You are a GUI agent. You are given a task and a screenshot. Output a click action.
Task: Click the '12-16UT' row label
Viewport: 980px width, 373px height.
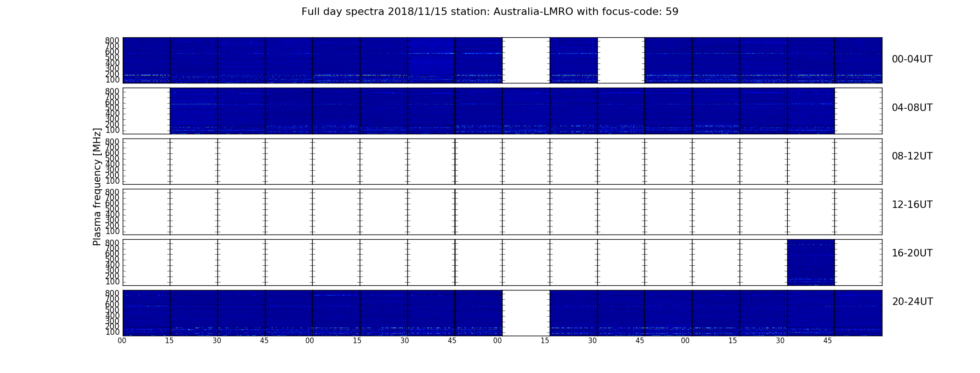[x=912, y=205]
